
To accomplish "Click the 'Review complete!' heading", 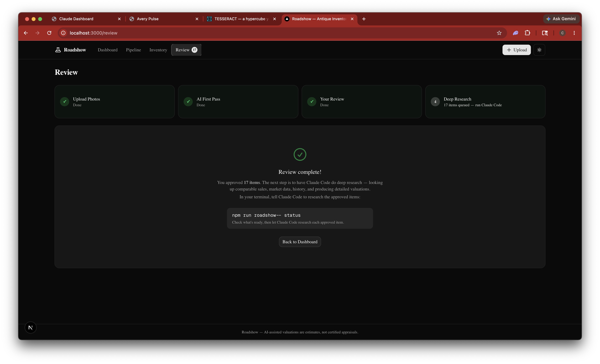I will click(x=300, y=172).
